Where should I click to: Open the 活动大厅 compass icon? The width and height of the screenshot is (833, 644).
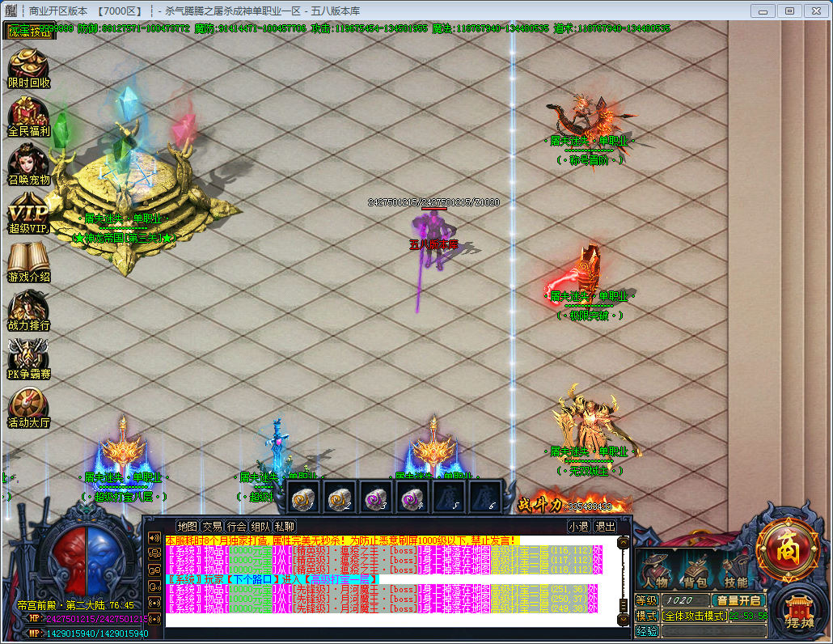28,409
